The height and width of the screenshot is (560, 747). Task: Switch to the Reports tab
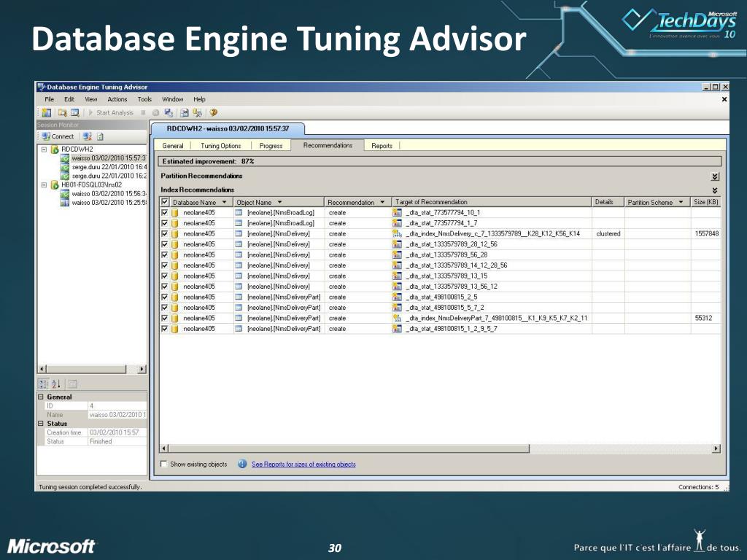pos(382,146)
